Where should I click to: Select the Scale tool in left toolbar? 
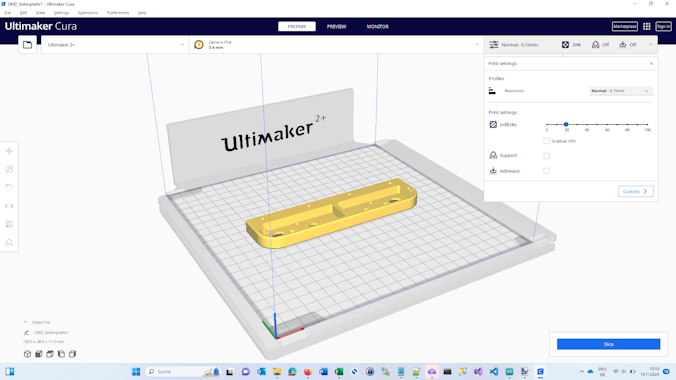tap(9, 170)
